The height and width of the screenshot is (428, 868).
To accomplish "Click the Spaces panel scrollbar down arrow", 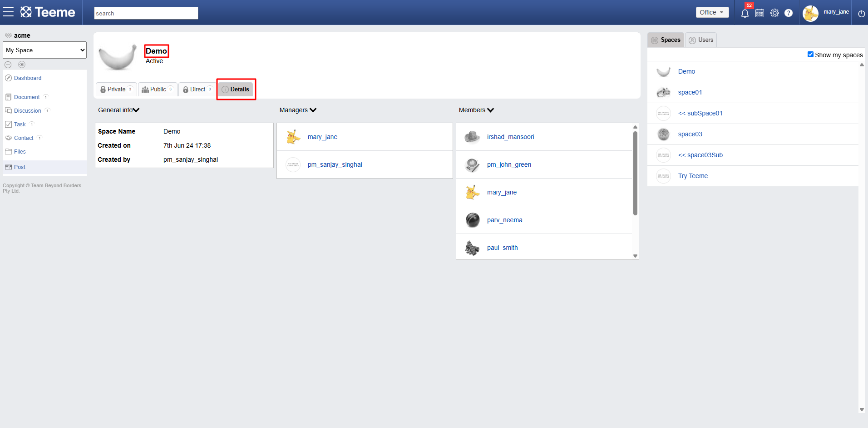I will tap(862, 410).
